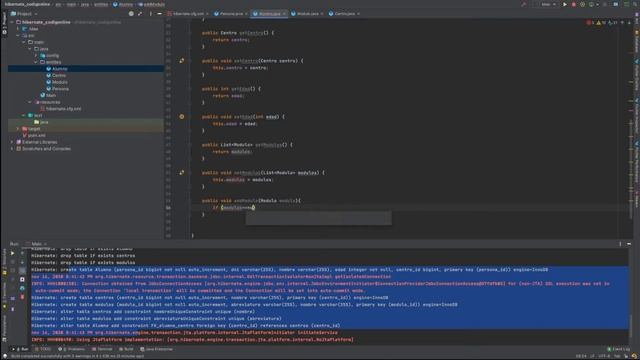This screenshot has width=640, height=360.
Task: Open the Run tool window button
Action: (20, 349)
